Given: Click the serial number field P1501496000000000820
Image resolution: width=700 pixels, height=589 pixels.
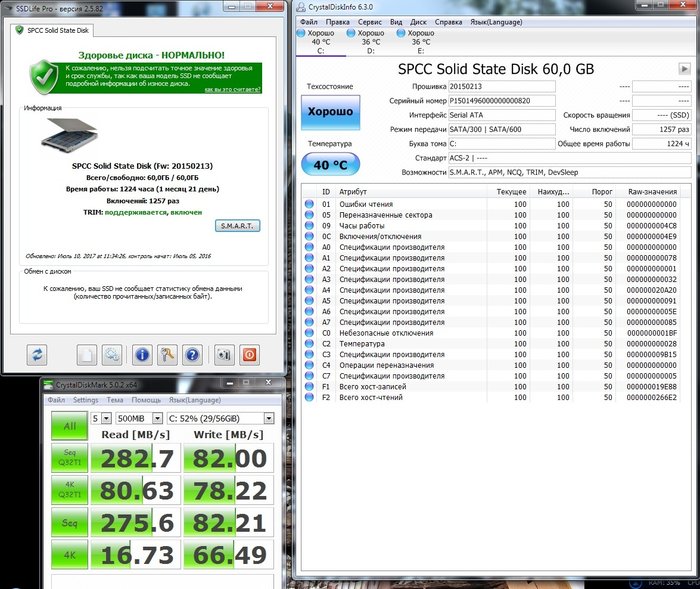Looking at the screenshot, I should pyautogui.click(x=502, y=100).
